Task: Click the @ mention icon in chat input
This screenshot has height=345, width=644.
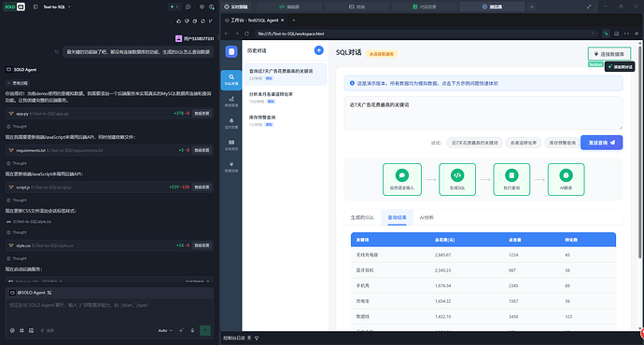Action: 12,330
